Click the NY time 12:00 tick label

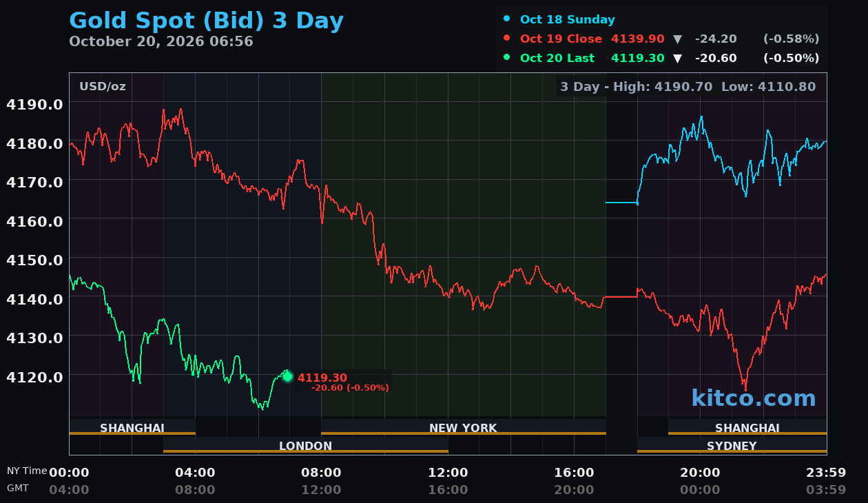[x=448, y=473]
